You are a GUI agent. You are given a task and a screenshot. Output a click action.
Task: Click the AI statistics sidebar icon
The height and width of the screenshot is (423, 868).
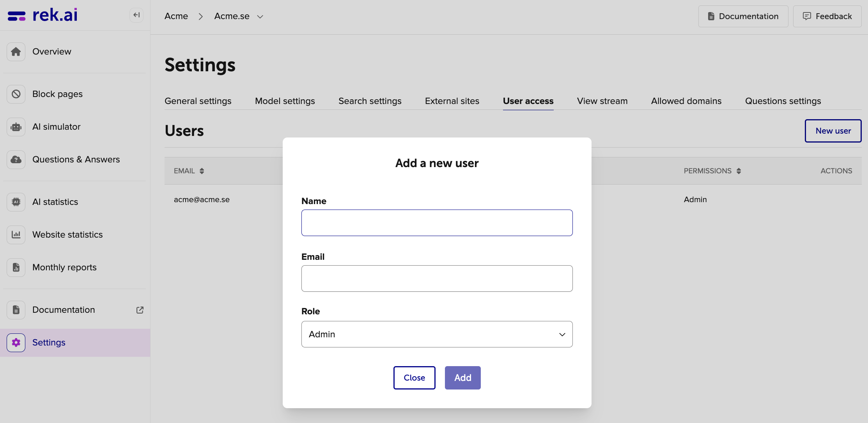(x=17, y=202)
